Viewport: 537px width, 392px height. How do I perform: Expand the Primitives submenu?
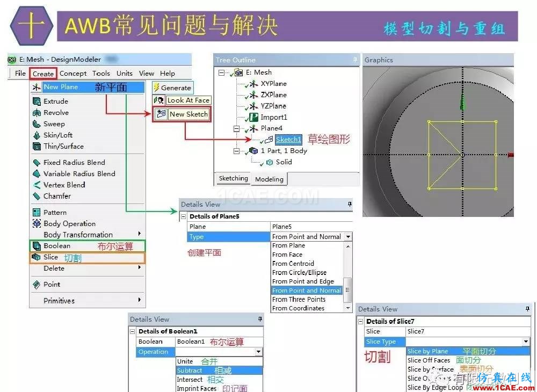(140, 300)
